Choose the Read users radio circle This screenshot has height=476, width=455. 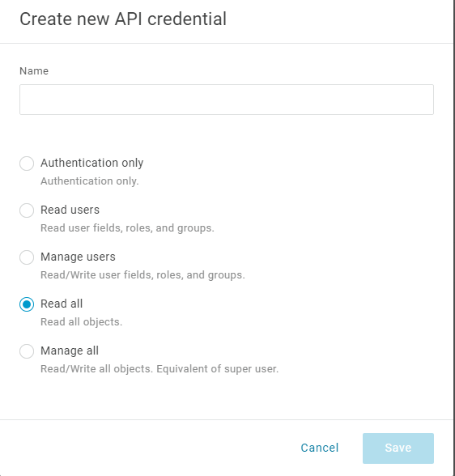click(x=27, y=210)
